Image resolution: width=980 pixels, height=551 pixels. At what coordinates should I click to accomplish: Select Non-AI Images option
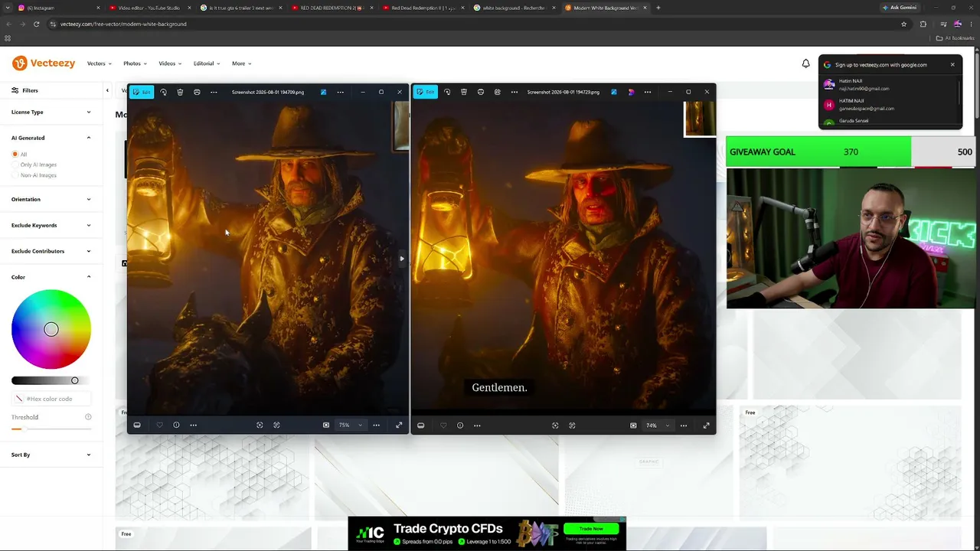click(x=15, y=175)
